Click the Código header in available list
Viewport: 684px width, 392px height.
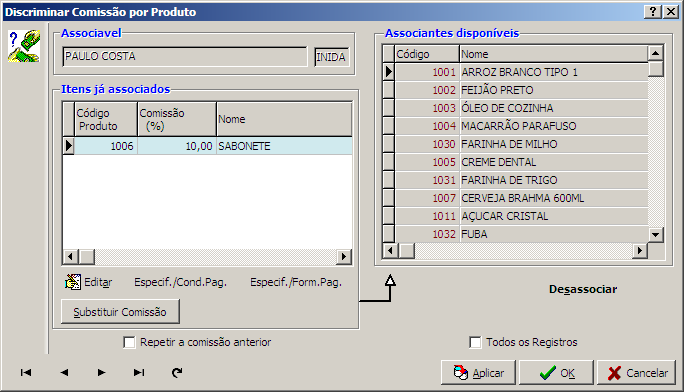(x=427, y=54)
